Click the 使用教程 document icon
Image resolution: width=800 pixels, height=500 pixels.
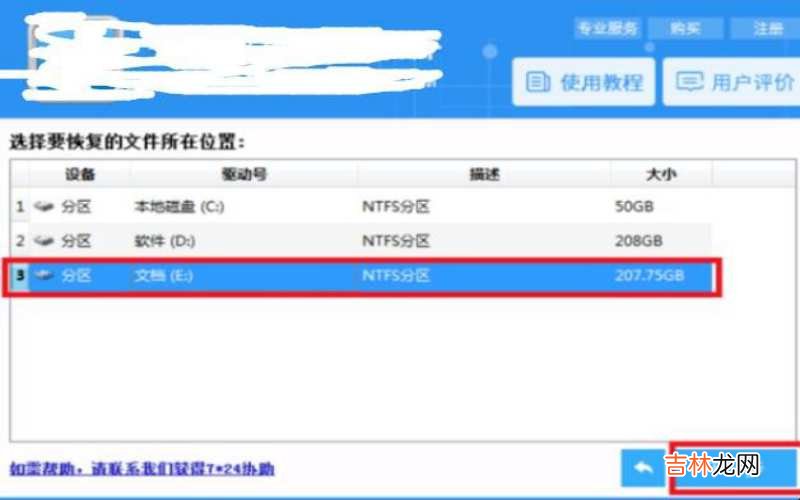[538, 82]
